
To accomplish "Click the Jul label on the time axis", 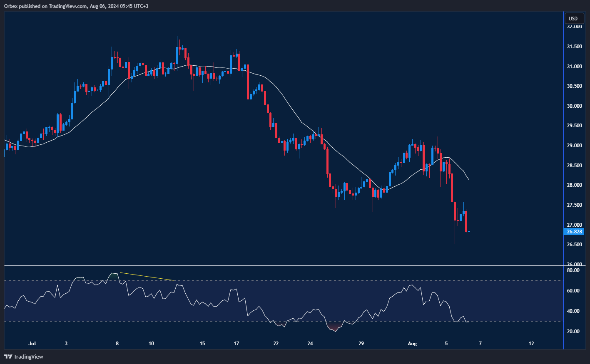I will coord(32,344).
